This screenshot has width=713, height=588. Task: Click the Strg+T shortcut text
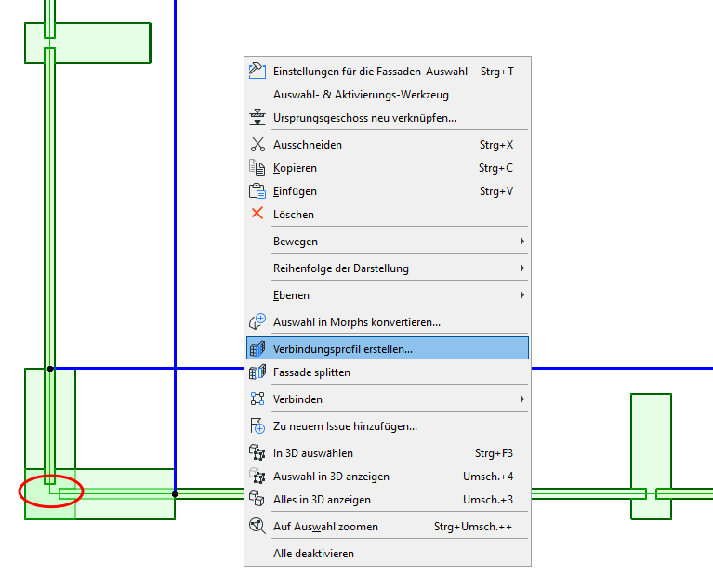(x=497, y=72)
